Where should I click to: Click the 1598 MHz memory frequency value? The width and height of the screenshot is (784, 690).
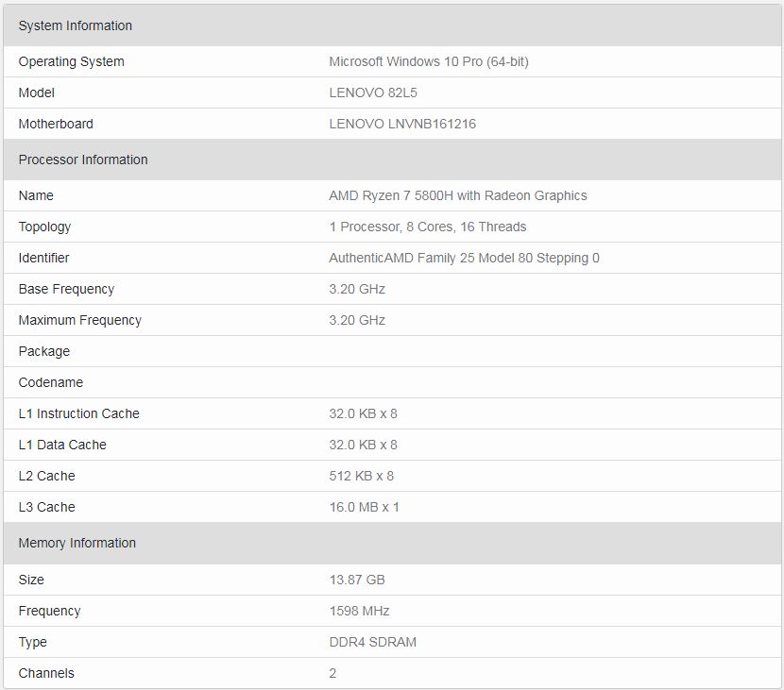click(359, 611)
